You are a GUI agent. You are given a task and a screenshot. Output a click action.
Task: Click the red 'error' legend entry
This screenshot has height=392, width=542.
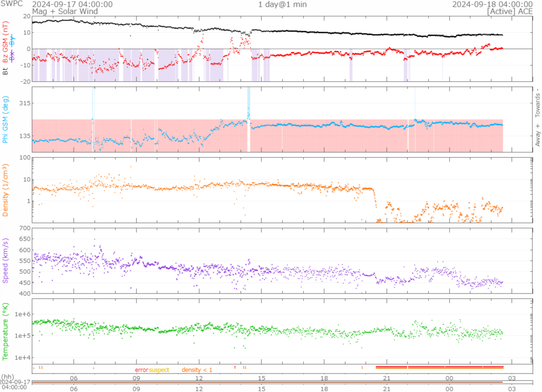tap(141, 370)
